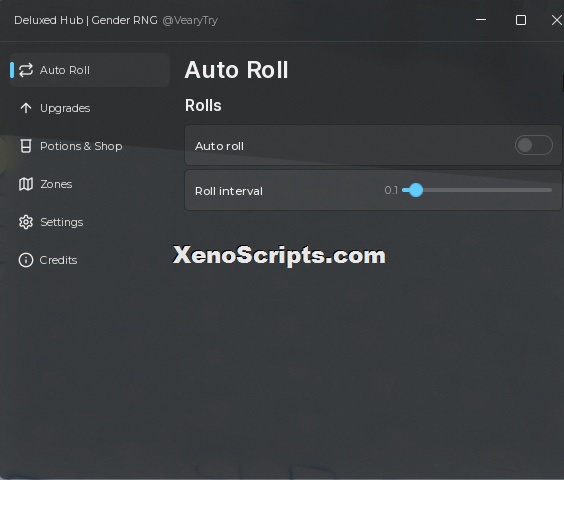Click the Settings gear icon

pyautogui.click(x=26, y=222)
